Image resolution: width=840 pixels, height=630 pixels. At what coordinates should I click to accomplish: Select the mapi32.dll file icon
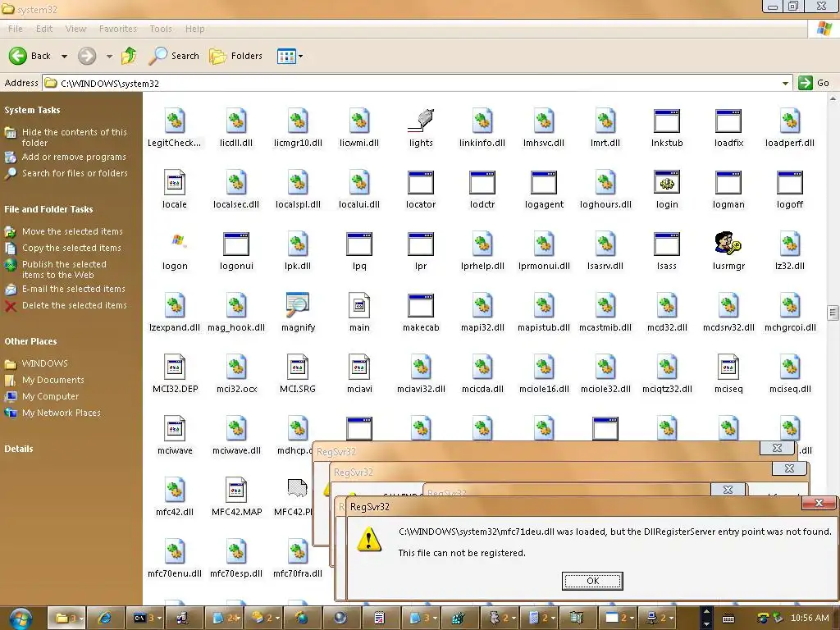click(x=482, y=305)
